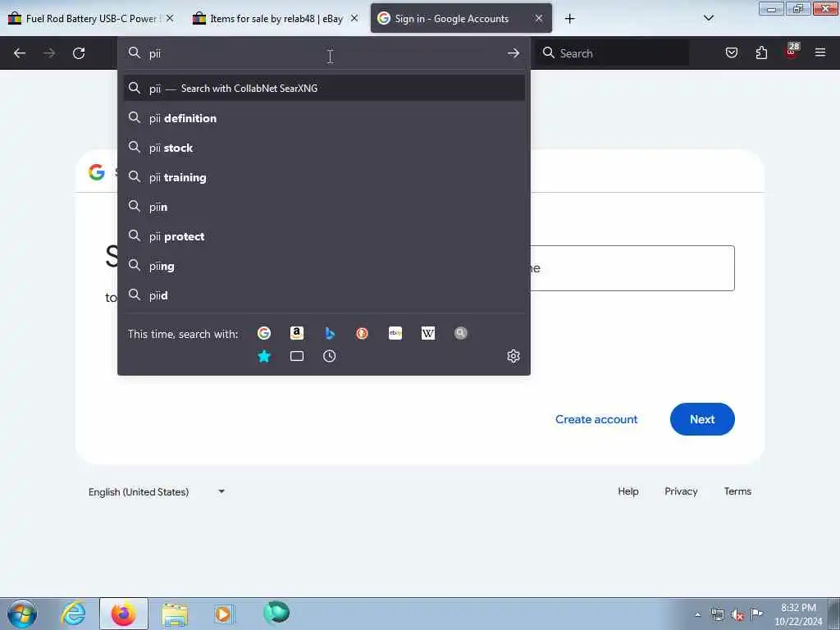Show hidden tray icons arrow
The image size is (840, 630).
(697, 614)
